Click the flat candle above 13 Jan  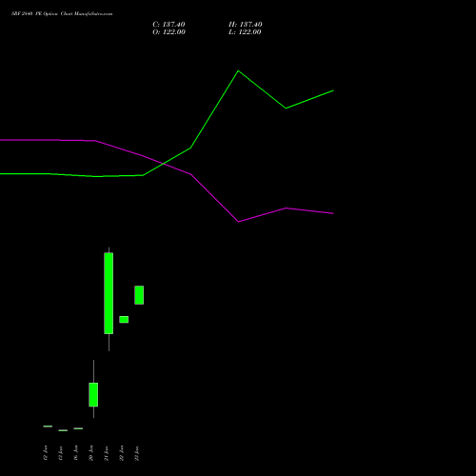point(63,430)
